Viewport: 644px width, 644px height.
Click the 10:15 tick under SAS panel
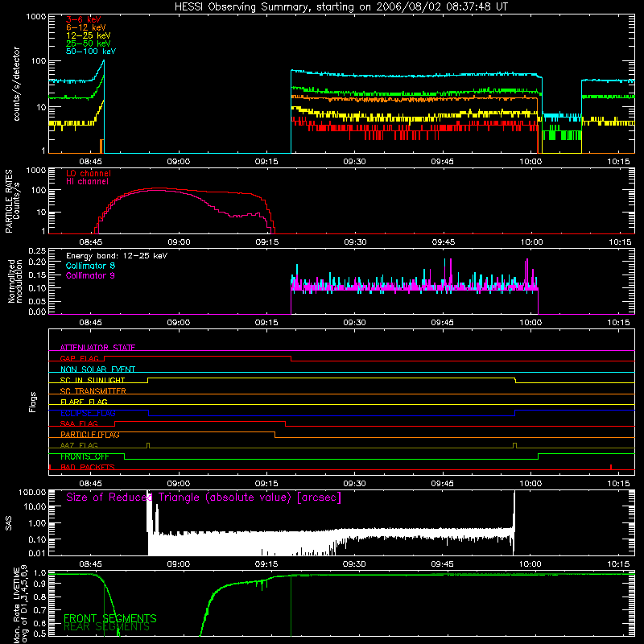[618, 564]
